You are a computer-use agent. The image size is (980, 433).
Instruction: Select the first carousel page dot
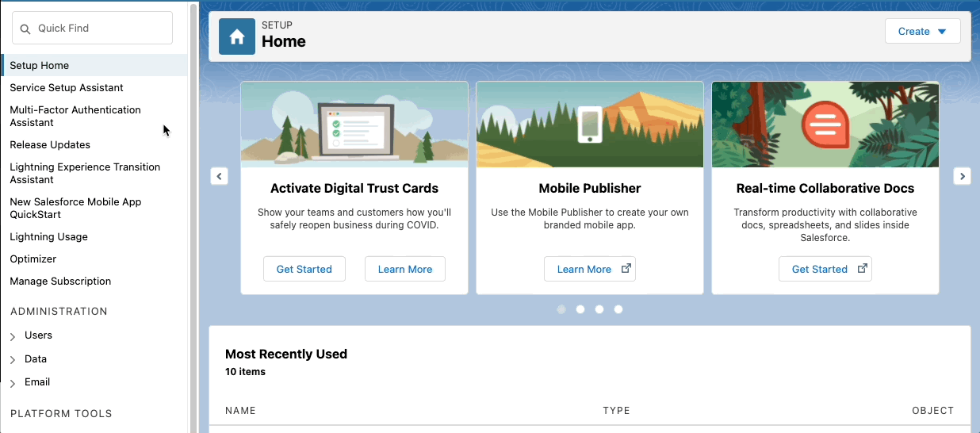[x=561, y=309]
